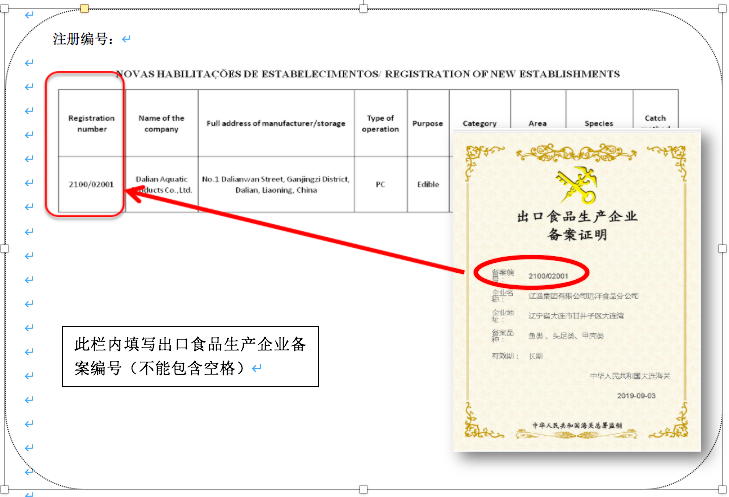Click the 2100/02001 registration number table cell
This screenshot has width=729, height=497.
coord(91,185)
